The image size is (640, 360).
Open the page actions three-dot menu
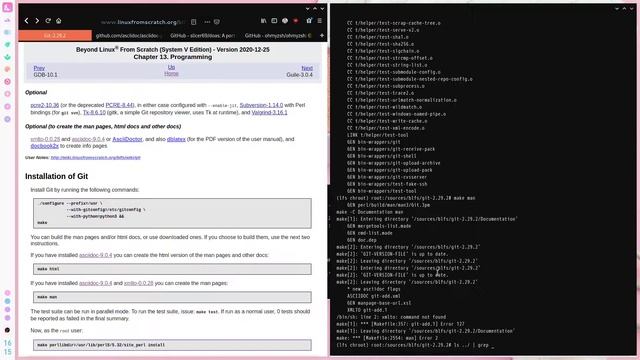[207, 22]
